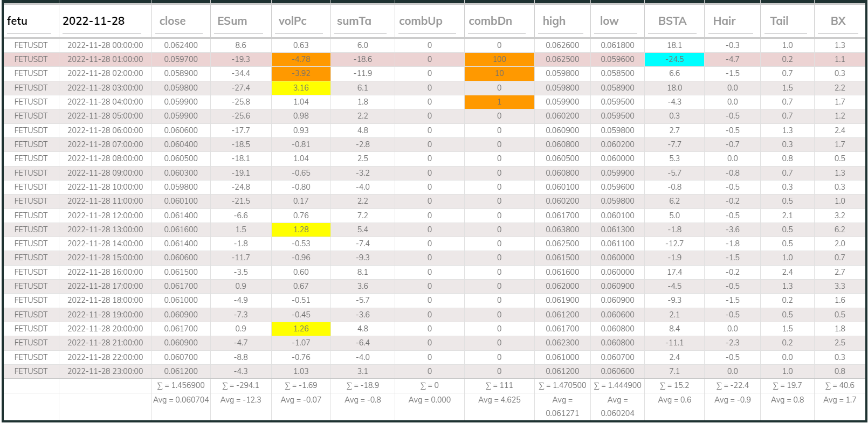Click ESum value 8.6

[240, 45]
